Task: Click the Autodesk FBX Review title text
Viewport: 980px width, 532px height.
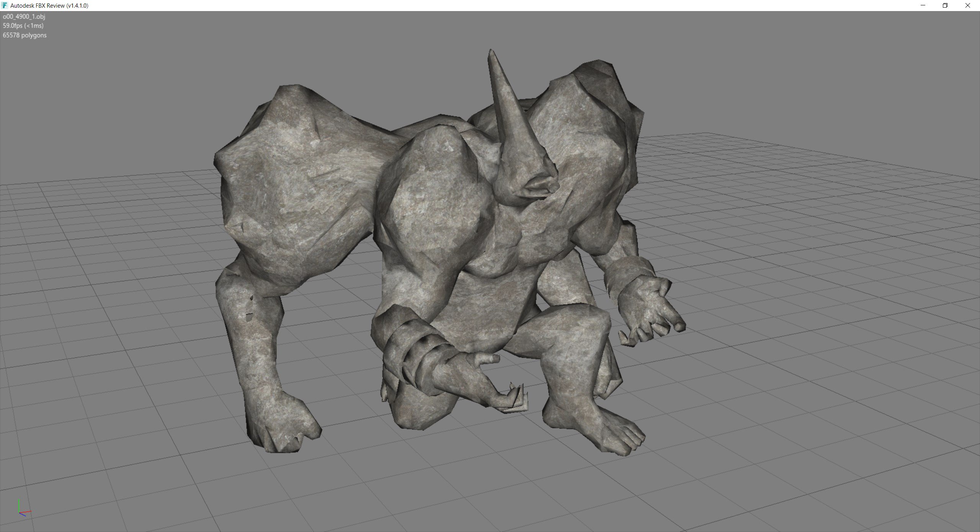Action: coord(49,5)
